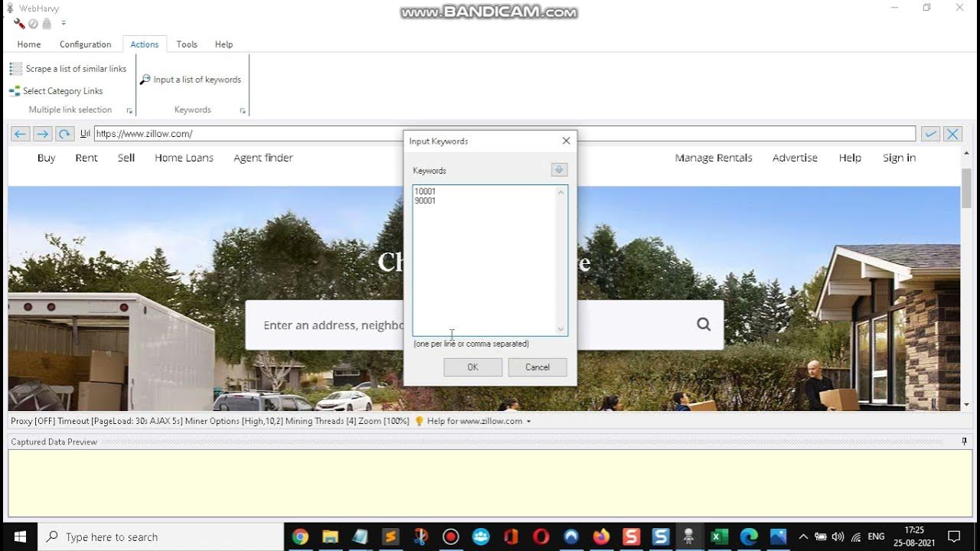Click the Zillow search magnifier icon
The image size is (980, 551).
(x=704, y=324)
